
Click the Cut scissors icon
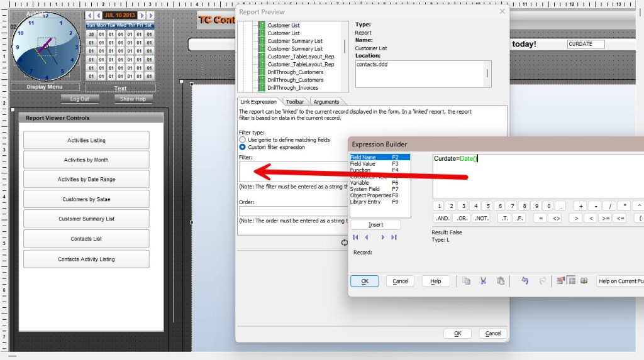click(x=483, y=281)
